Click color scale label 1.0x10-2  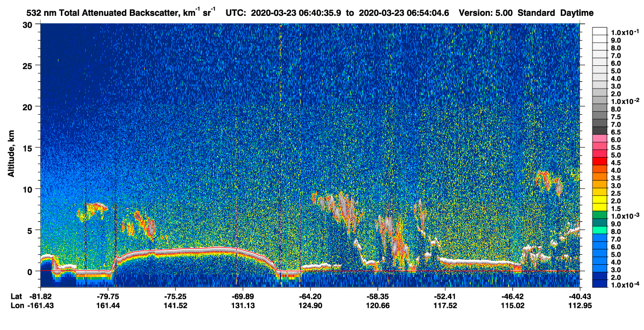pos(624,101)
